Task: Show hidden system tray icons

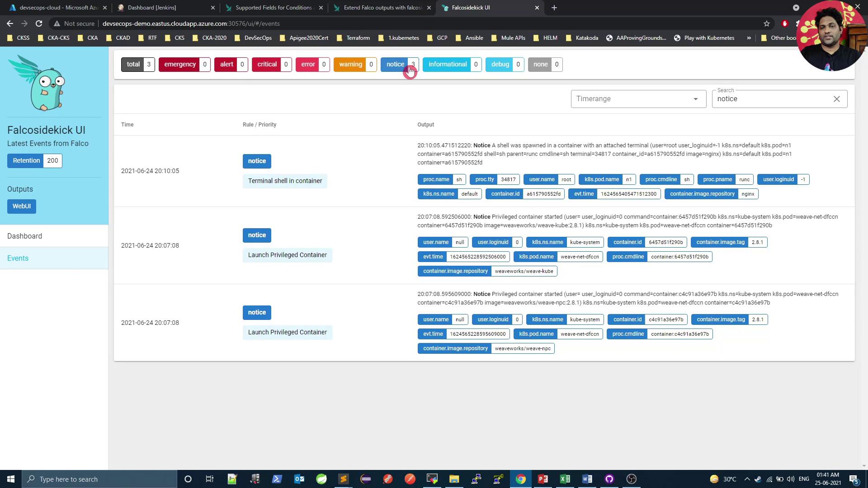Action: [x=747, y=479]
